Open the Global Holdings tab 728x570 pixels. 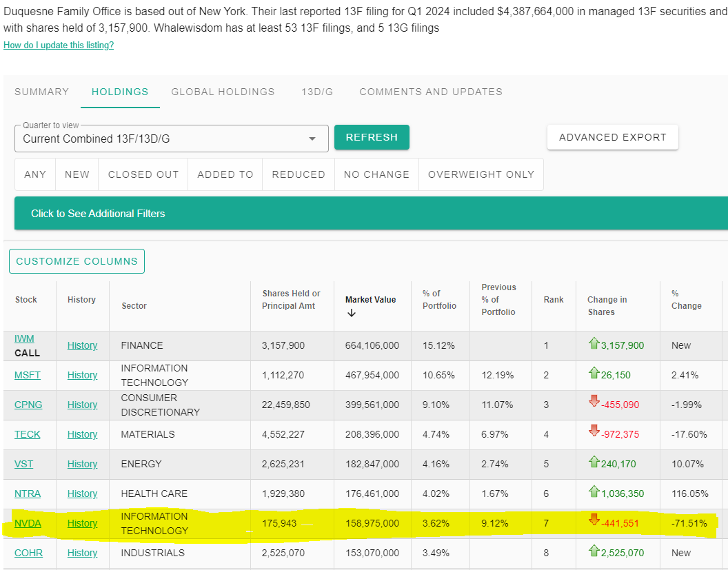point(223,92)
